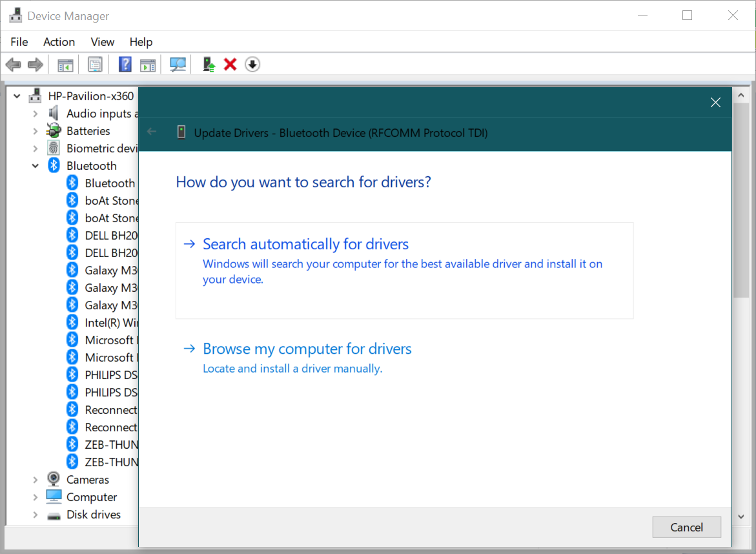Expand the Disk drives category
Image resolution: width=756 pixels, height=554 pixels.
coord(36,514)
